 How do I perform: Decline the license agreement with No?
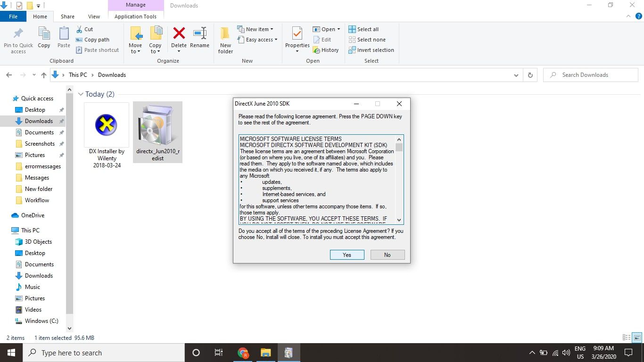pyautogui.click(x=387, y=255)
